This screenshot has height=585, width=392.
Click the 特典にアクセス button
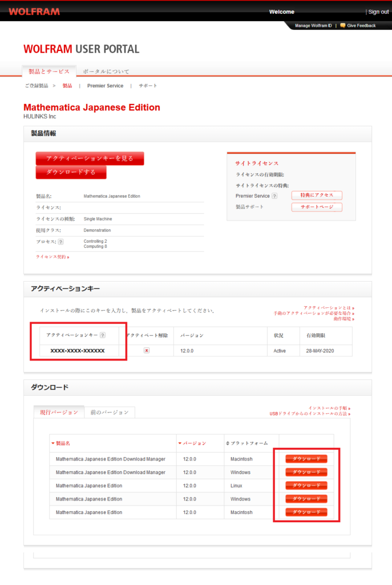(317, 195)
